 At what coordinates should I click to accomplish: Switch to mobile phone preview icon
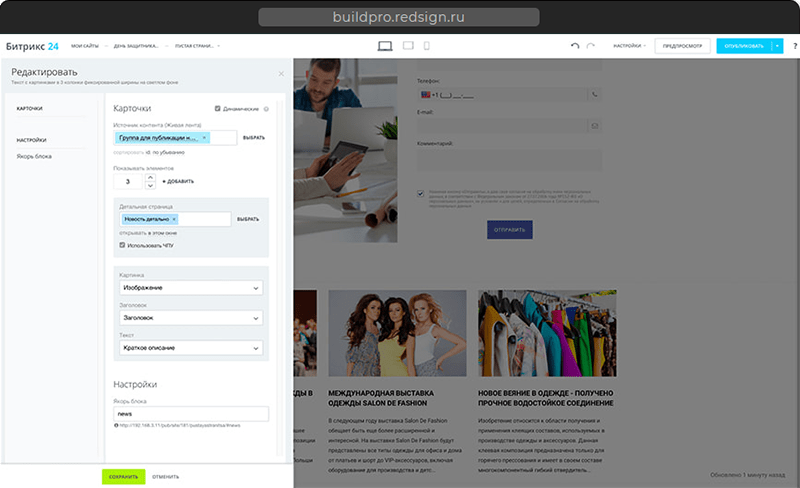coord(427,45)
